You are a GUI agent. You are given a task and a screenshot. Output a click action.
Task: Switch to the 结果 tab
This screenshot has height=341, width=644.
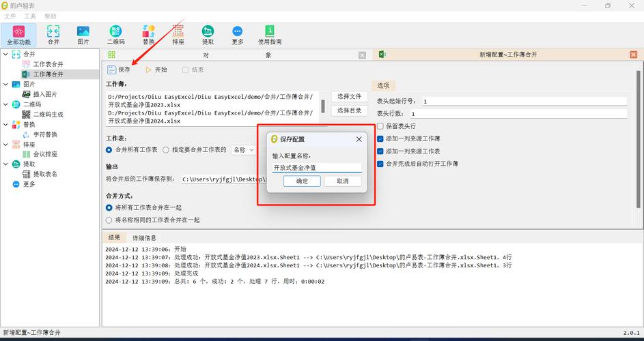pos(114,237)
